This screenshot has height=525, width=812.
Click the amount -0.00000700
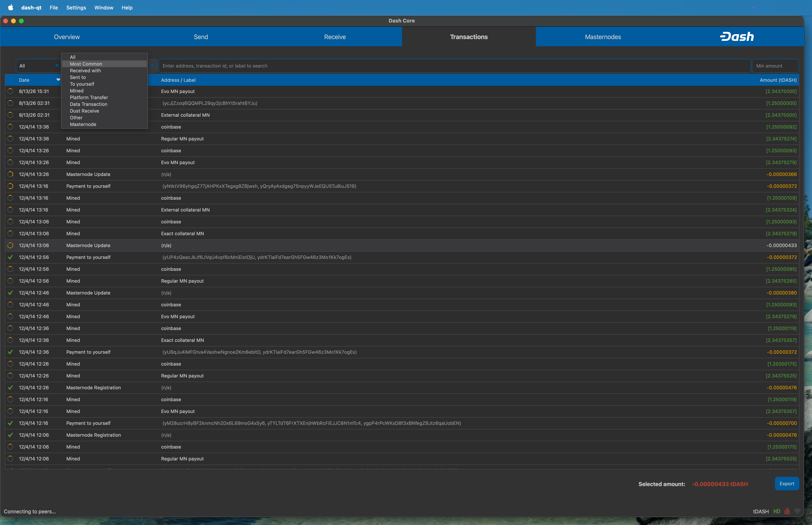tap(782, 423)
